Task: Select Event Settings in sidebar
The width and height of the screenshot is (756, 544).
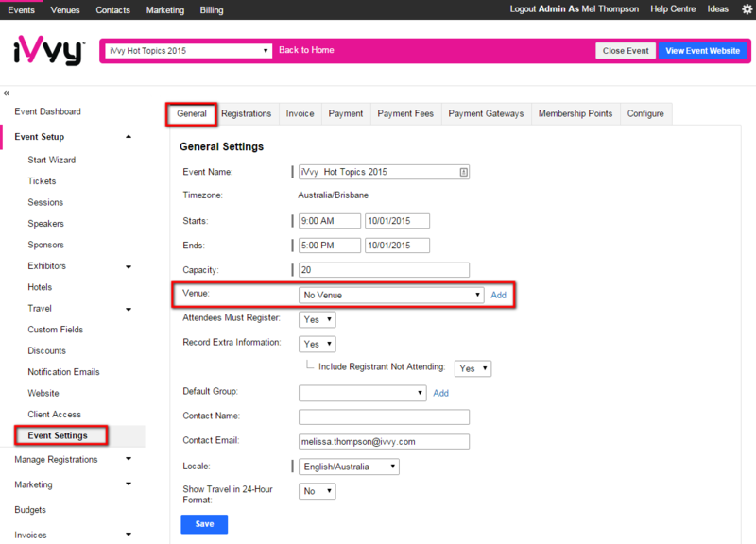Action: coord(58,435)
